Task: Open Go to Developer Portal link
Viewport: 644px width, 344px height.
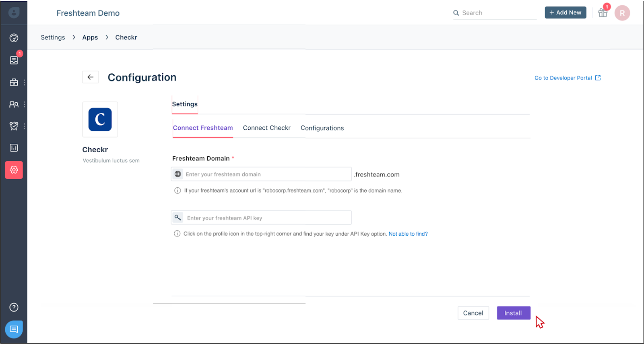Action: coord(568,78)
